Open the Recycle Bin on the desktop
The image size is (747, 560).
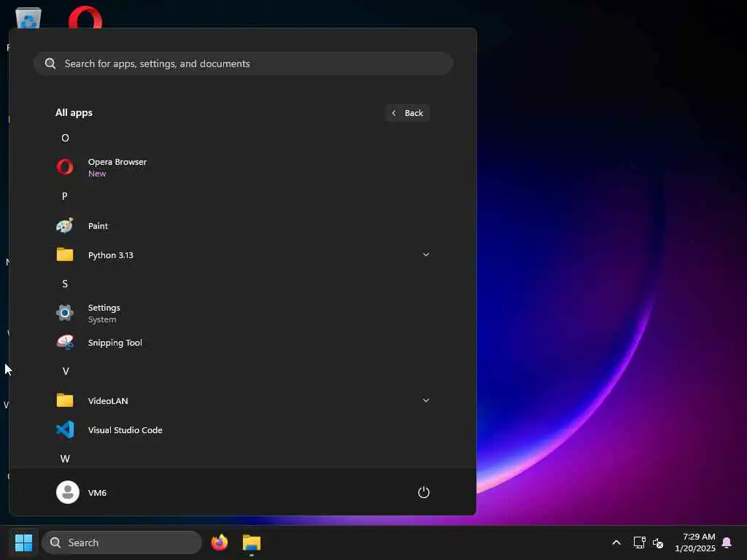point(28,18)
